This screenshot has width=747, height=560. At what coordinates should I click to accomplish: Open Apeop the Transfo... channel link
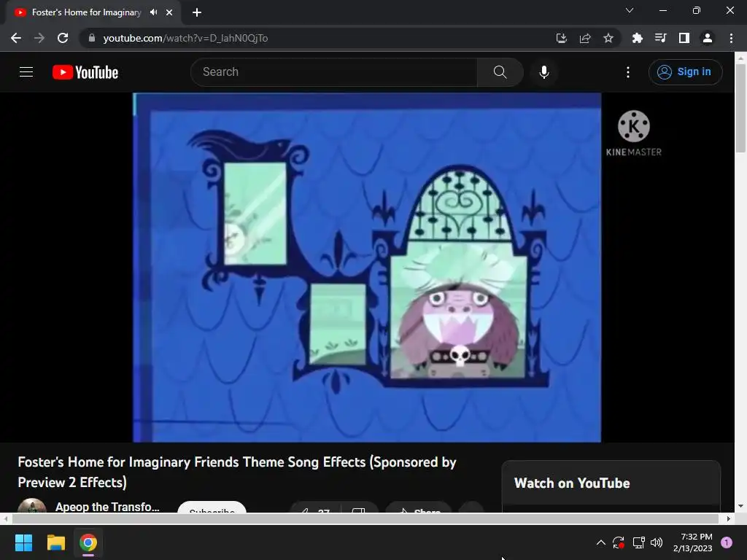pos(107,507)
